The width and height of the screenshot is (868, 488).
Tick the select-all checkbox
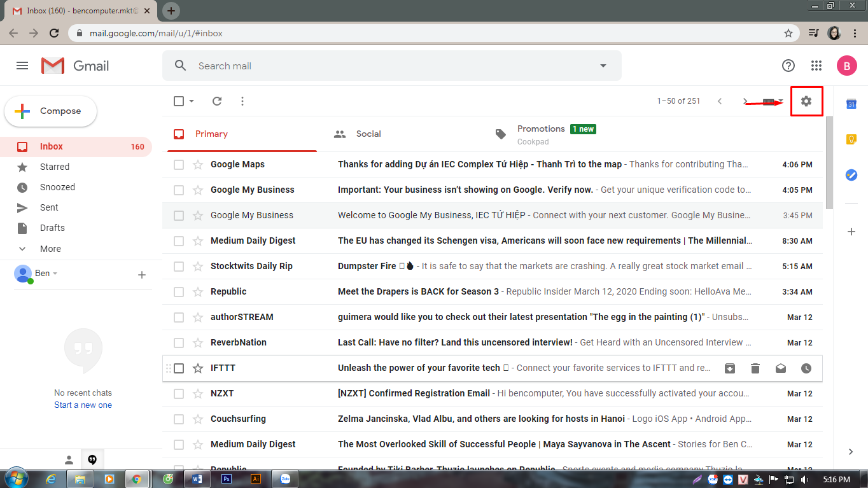[179, 101]
